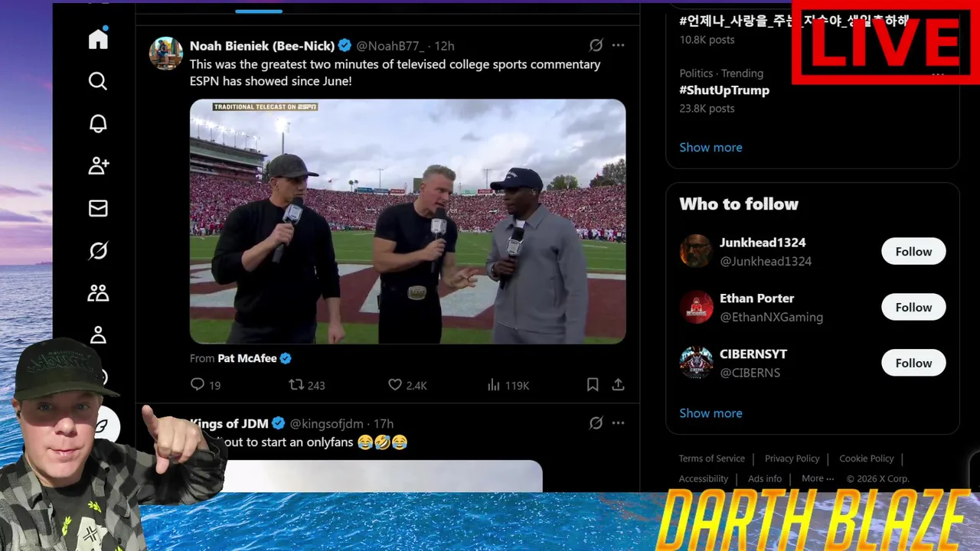Open the Communities people icon in sidebar
The height and width of the screenshot is (551, 980).
(98, 292)
